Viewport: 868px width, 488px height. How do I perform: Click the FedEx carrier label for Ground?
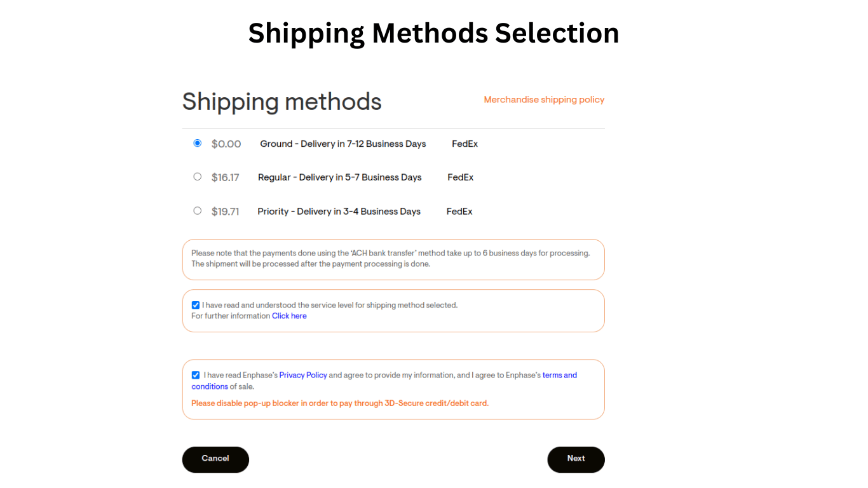click(x=465, y=144)
